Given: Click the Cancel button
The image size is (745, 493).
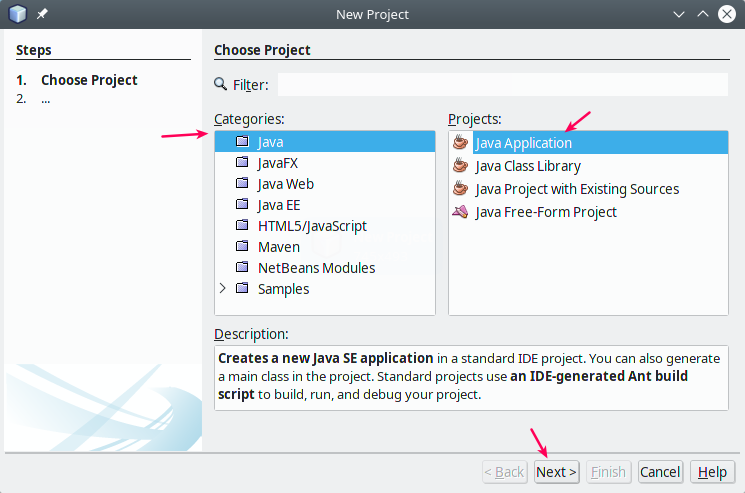Looking at the screenshot, I should tap(660, 472).
